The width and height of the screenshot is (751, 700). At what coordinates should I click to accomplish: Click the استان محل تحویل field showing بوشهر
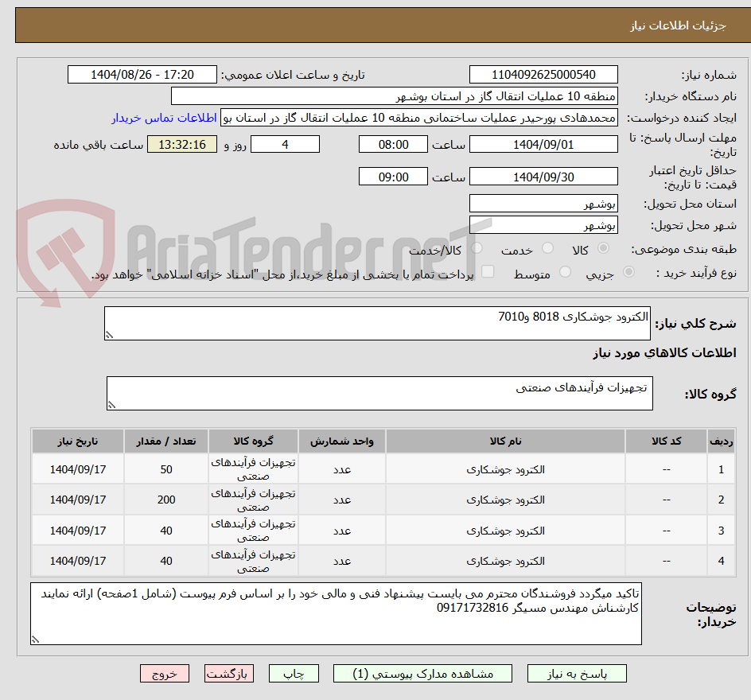tap(543, 203)
